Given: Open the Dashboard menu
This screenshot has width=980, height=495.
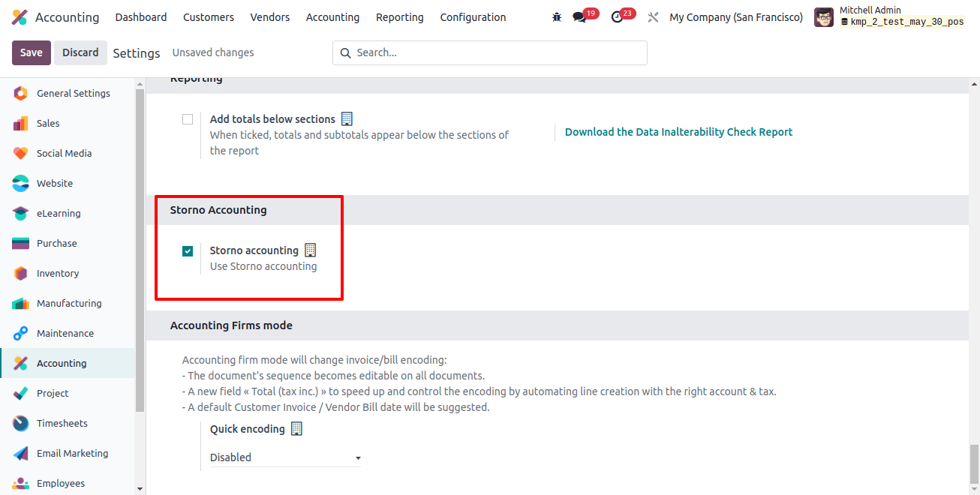Looking at the screenshot, I should (x=141, y=17).
